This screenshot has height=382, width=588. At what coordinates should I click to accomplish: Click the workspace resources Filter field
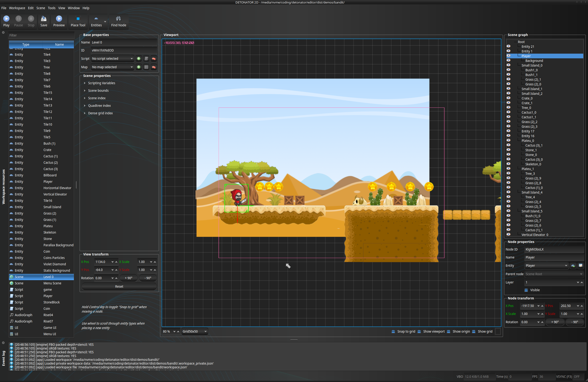click(41, 35)
